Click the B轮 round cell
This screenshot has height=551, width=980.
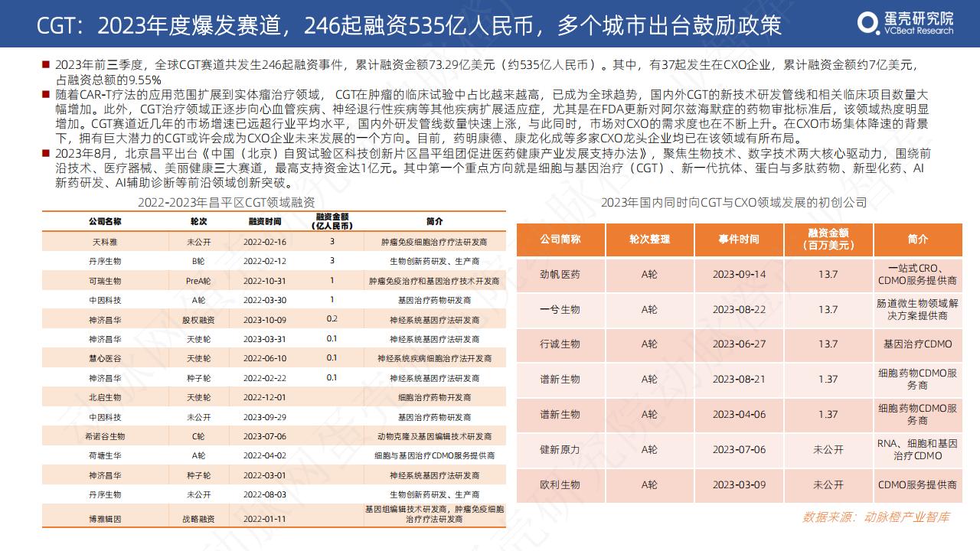tap(198, 261)
